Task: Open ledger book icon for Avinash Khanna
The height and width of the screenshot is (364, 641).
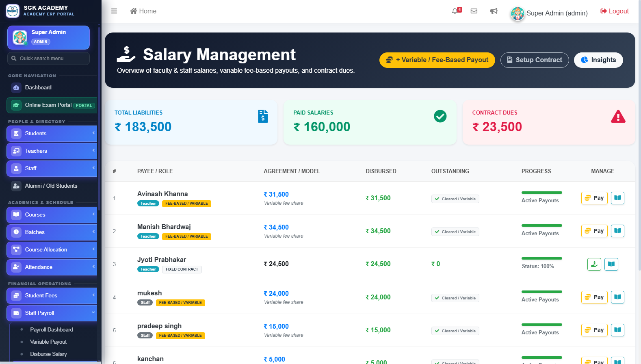Action: [x=617, y=198]
